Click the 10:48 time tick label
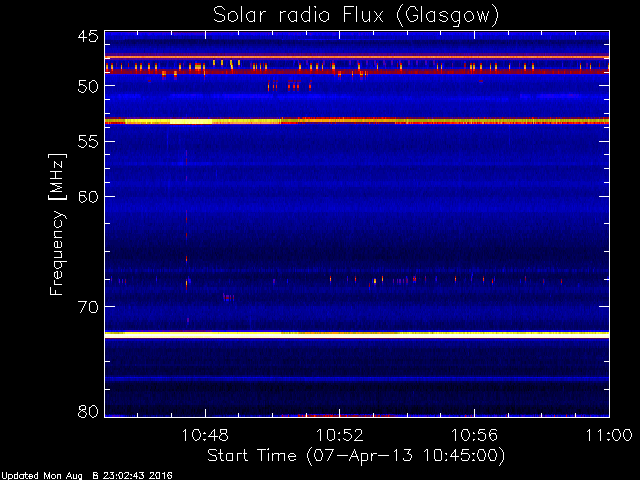Viewport: 640px width, 480px height. [x=205, y=436]
